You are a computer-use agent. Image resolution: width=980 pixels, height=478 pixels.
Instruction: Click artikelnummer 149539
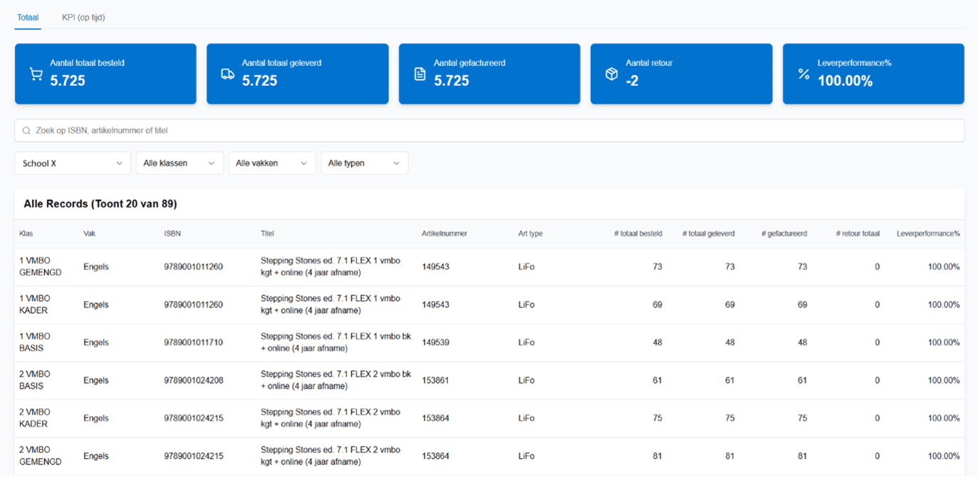[x=435, y=343]
